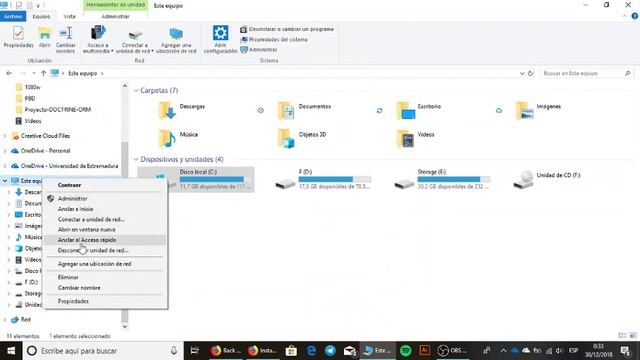Choose Administrar in the context menu
This screenshot has height=360, width=640.
click(105, 199)
